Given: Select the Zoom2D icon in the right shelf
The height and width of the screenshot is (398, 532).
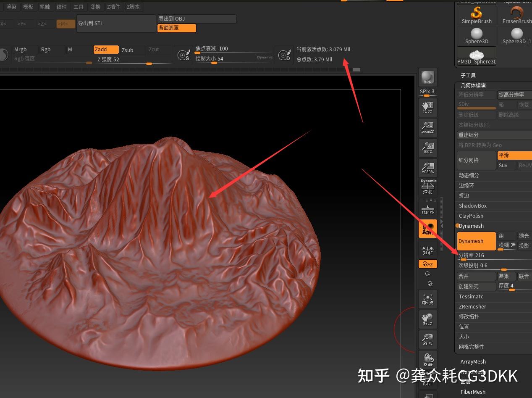Looking at the screenshot, I should coord(427,127).
